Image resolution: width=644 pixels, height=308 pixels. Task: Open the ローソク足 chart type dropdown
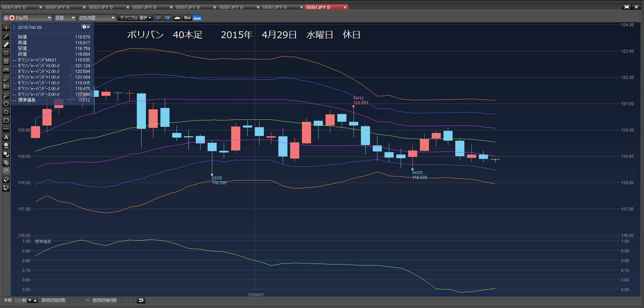97,18
